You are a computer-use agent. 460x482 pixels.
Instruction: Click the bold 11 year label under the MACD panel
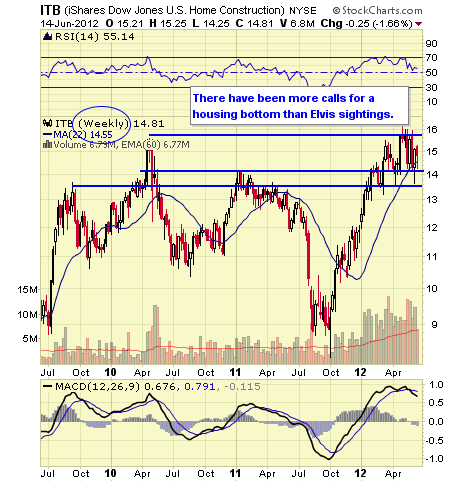[x=235, y=473]
